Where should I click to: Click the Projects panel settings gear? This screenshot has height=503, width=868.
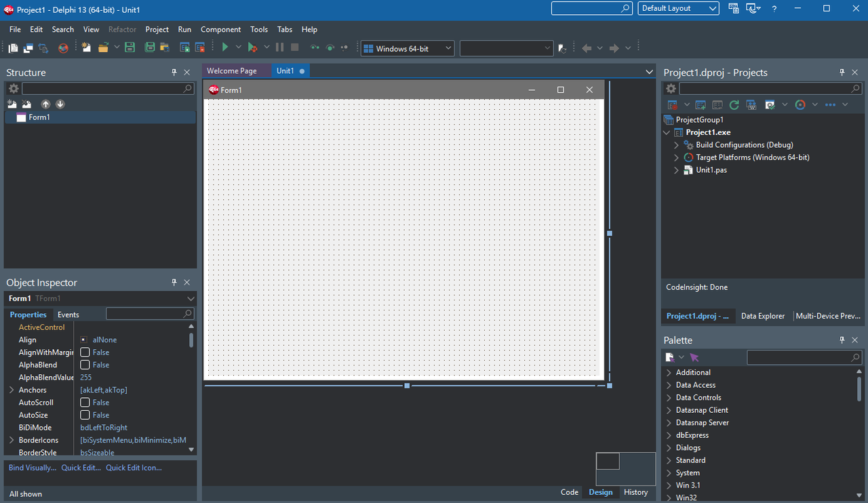pyautogui.click(x=671, y=89)
